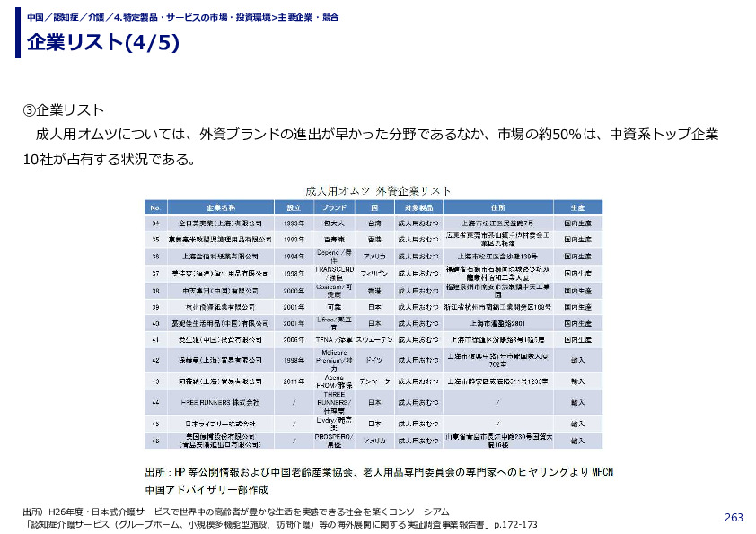
Task: Click the 生産 column header
Action: pos(577,207)
